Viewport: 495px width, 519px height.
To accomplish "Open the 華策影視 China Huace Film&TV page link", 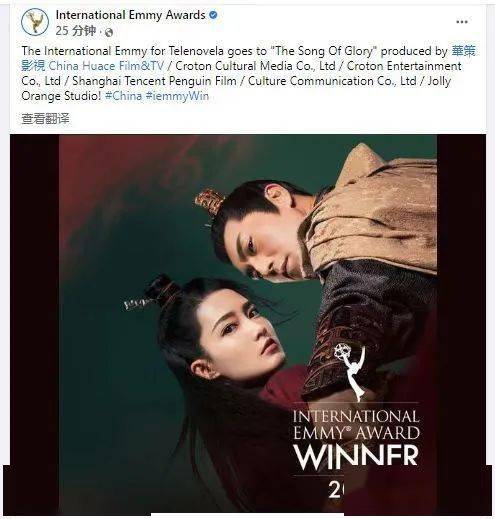I will point(249,58).
